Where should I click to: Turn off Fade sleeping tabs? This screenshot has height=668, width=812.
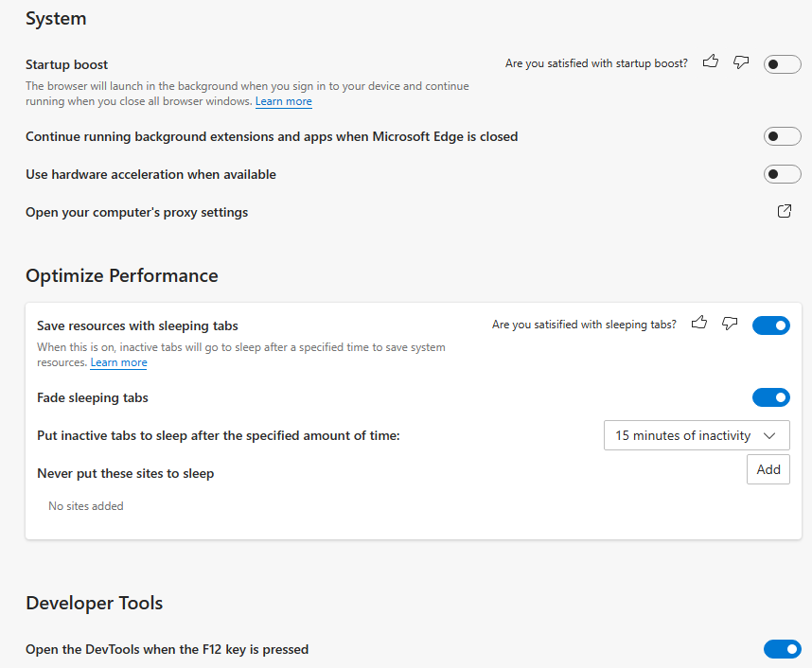[771, 397]
